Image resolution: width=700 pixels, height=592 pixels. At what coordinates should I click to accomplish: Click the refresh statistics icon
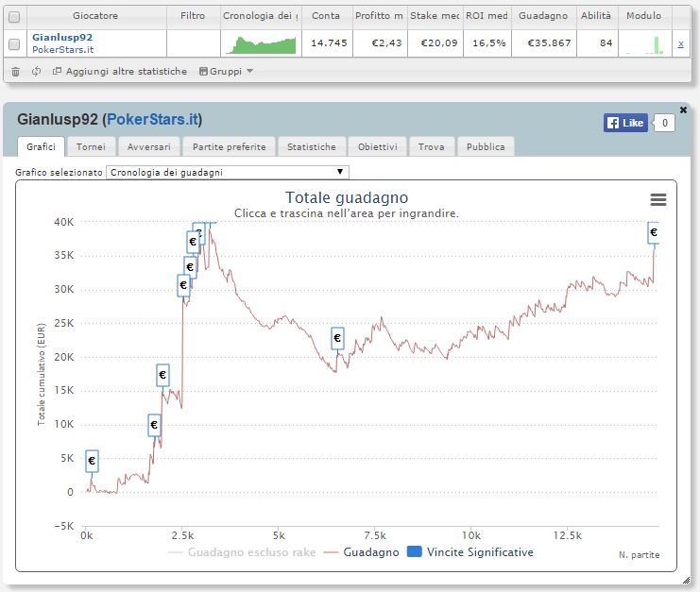[x=36, y=72]
